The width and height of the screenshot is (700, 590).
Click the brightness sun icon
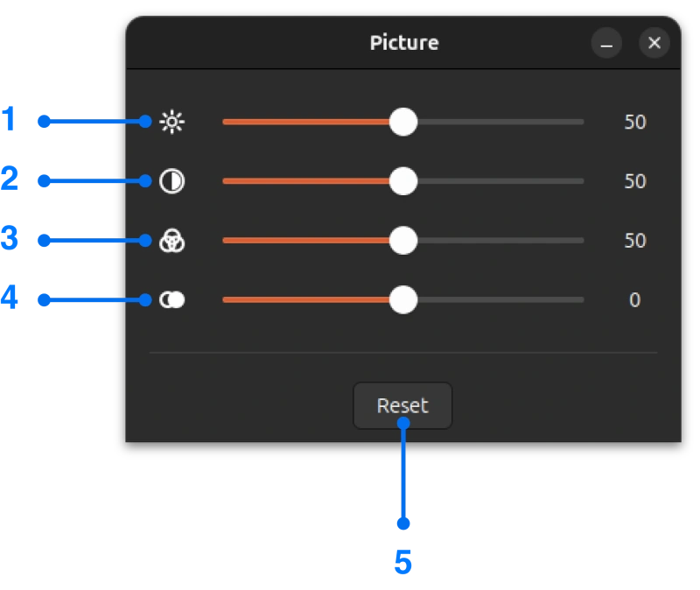[x=171, y=122]
